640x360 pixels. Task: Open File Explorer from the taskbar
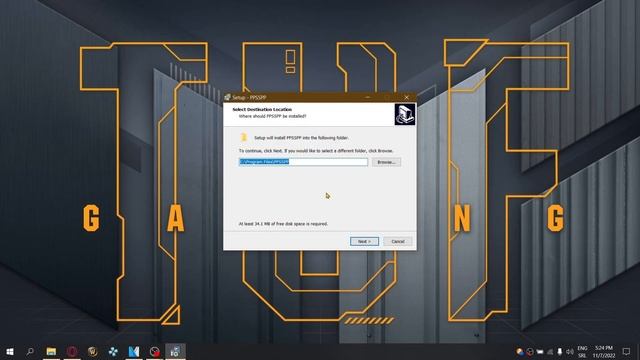(x=51, y=351)
